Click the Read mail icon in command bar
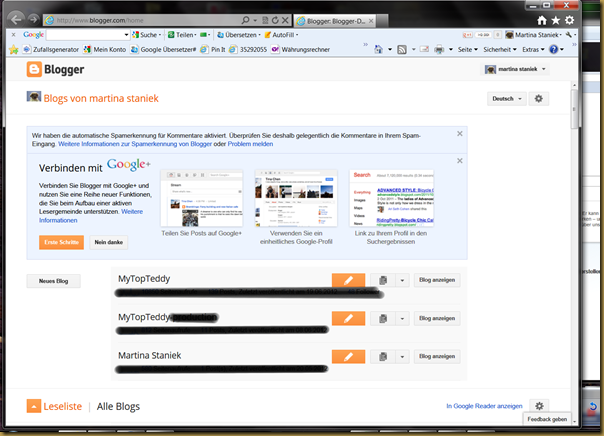Screen dimensions: 604x436 (424, 50)
